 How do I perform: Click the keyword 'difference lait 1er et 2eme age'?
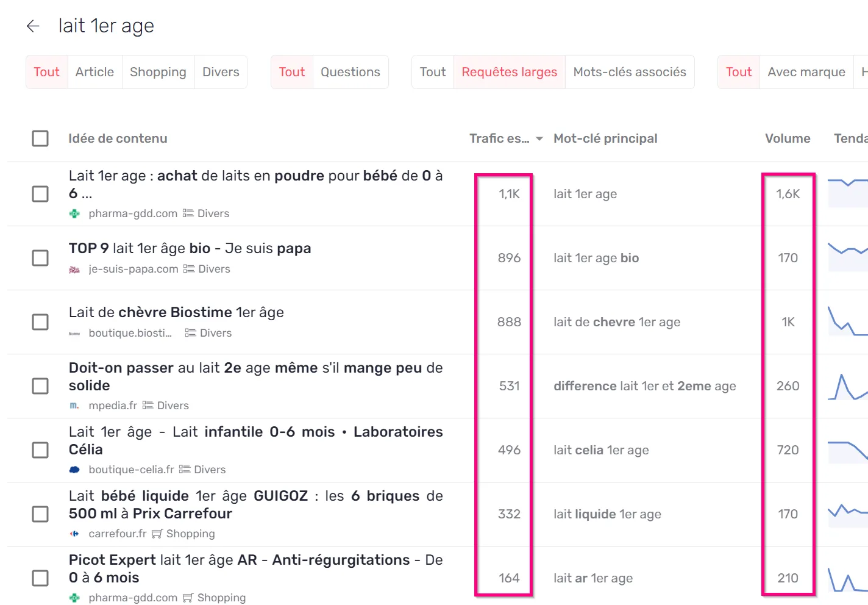[645, 386]
